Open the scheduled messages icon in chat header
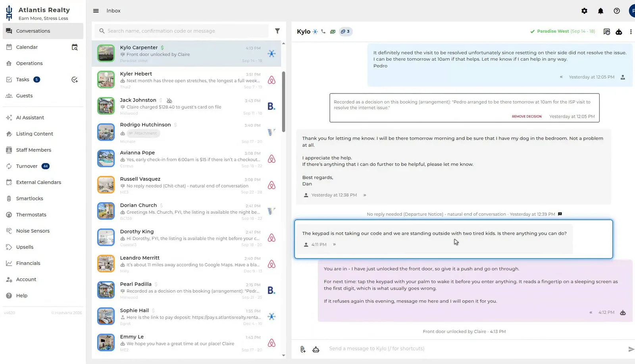The width and height of the screenshot is (635, 364). pyautogui.click(x=606, y=32)
